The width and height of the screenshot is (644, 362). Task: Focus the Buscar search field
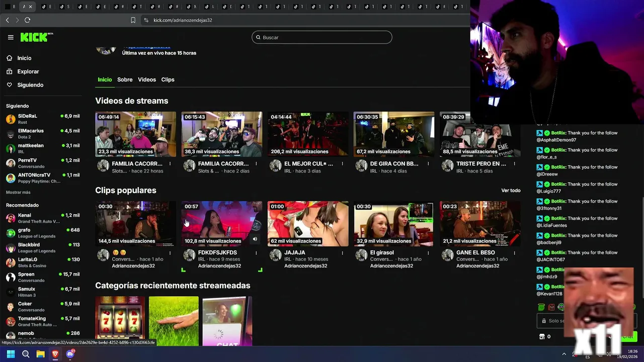pos(322,37)
